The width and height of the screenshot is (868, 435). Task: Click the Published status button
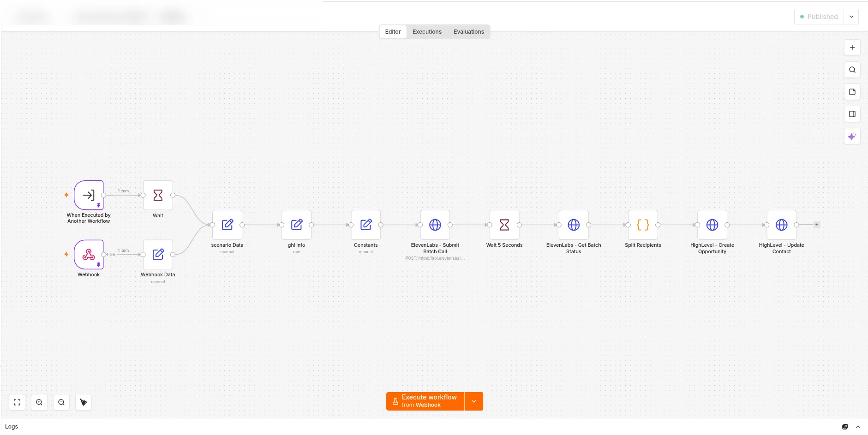click(819, 17)
